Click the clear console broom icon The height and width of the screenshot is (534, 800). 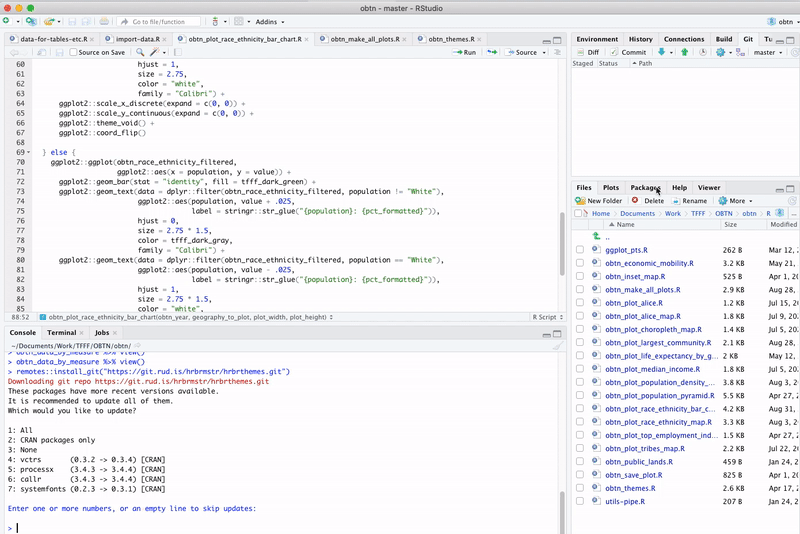pos(557,346)
